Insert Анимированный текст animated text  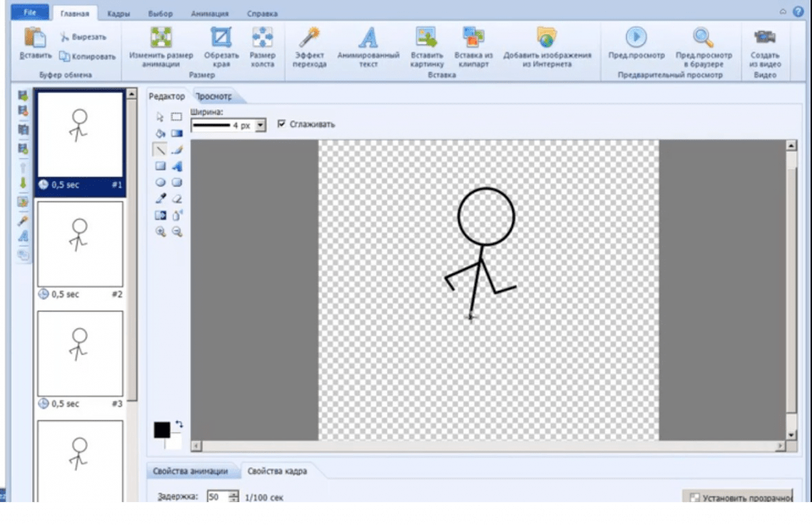(x=368, y=47)
